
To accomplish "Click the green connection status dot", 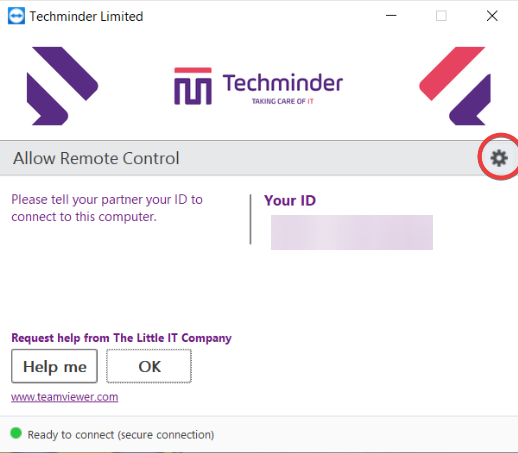I will click(x=16, y=433).
